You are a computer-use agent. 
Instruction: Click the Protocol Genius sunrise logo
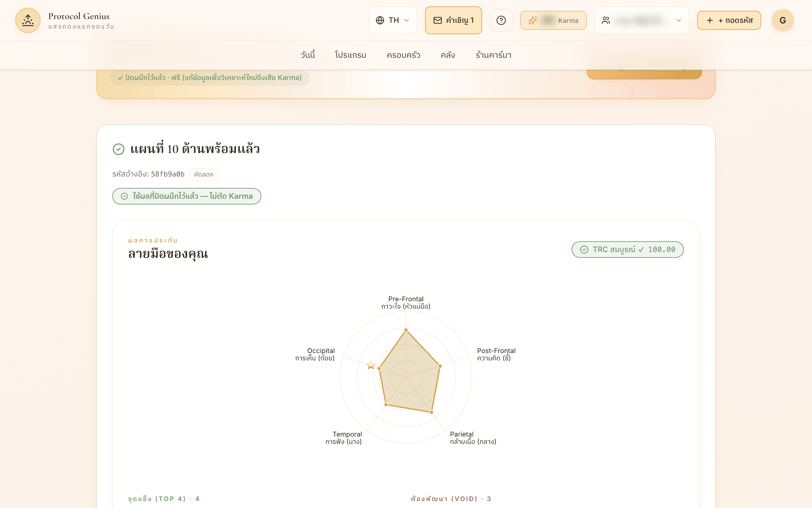(28, 20)
